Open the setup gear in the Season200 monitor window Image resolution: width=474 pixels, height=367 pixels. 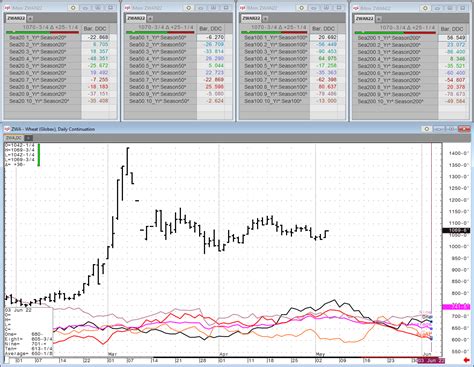(426, 8)
